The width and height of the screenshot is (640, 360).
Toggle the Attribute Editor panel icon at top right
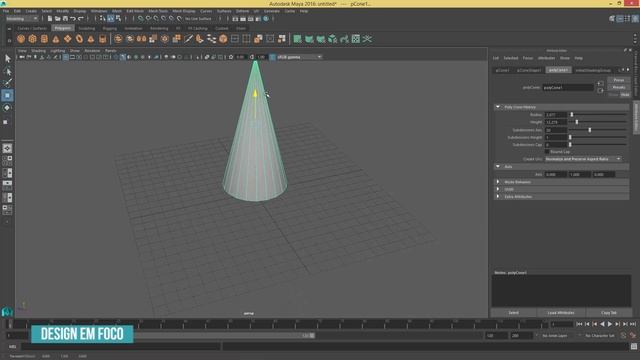click(620, 19)
